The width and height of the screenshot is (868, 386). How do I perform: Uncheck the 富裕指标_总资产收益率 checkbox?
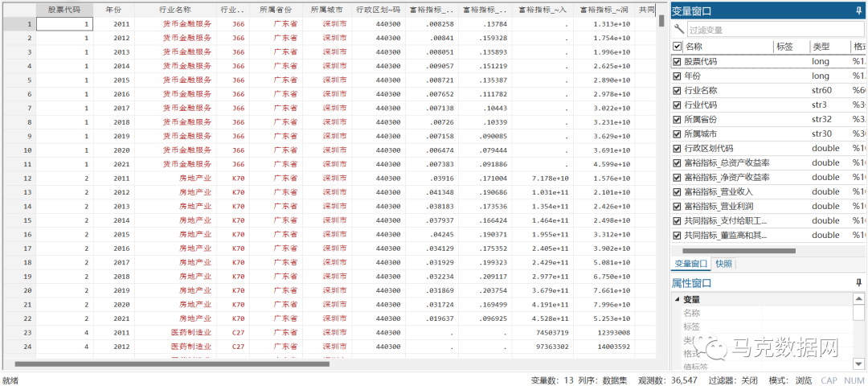677,162
